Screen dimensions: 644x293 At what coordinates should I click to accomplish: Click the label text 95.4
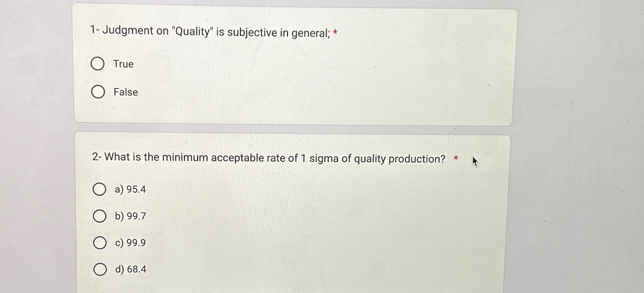point(130,189)
